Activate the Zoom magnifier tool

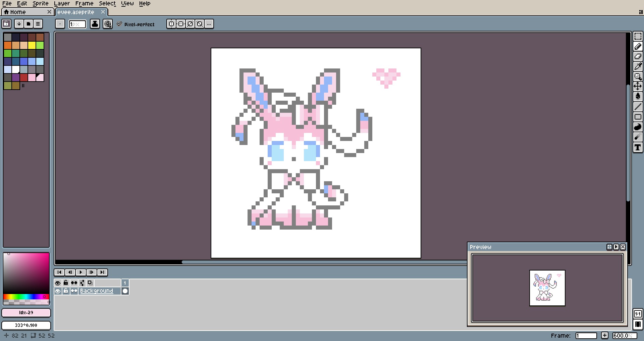(x=638, y=77)
